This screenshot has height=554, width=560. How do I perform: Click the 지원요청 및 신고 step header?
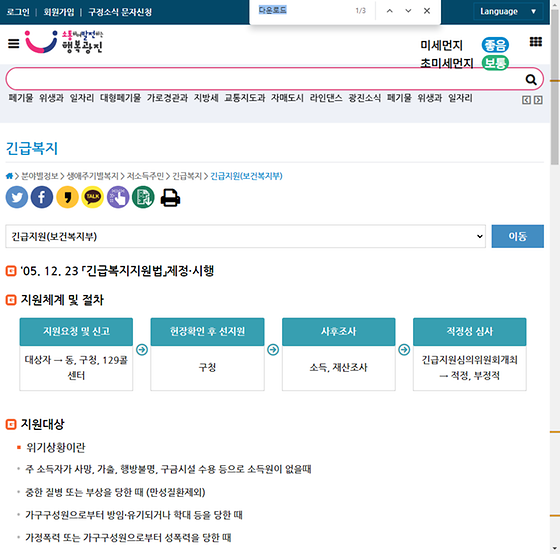(76, 331)
